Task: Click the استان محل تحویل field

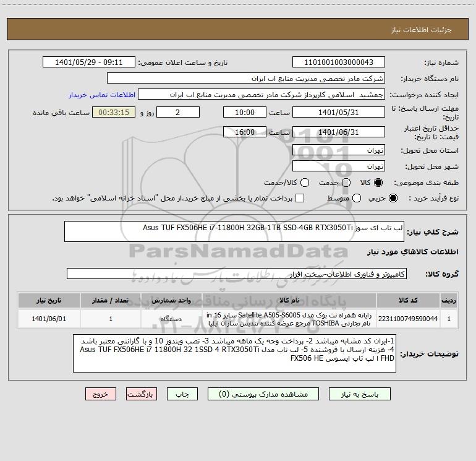Action: click(339, 150)
